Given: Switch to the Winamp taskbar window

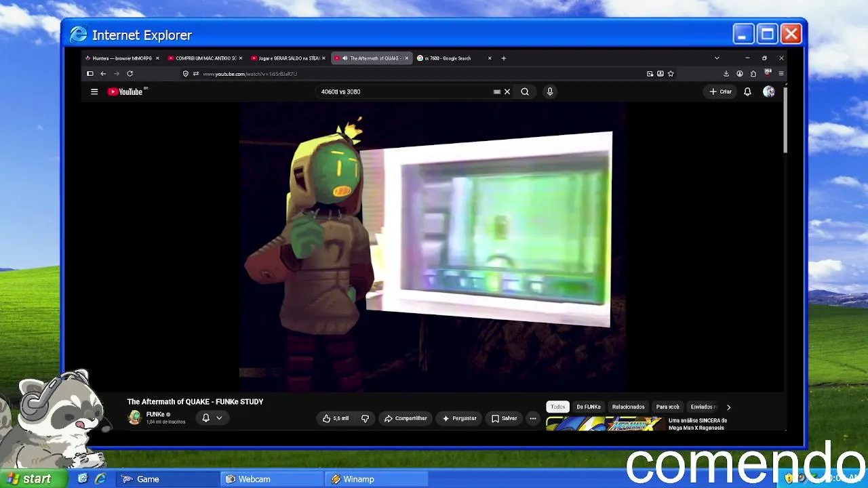Looking at the screenshot, I should (x=377, y=479).
